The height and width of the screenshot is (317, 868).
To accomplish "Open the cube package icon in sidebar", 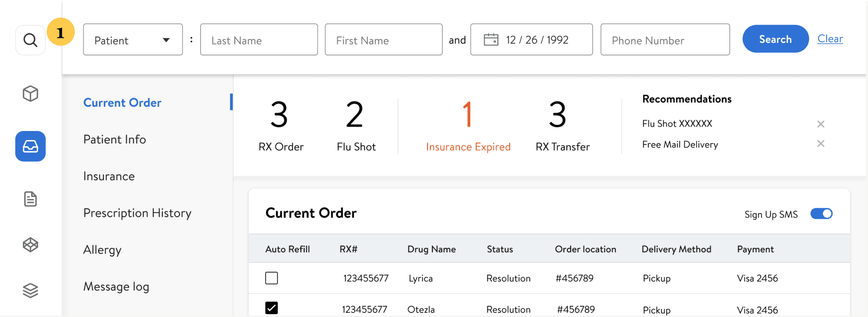I will tap(30, 94).
